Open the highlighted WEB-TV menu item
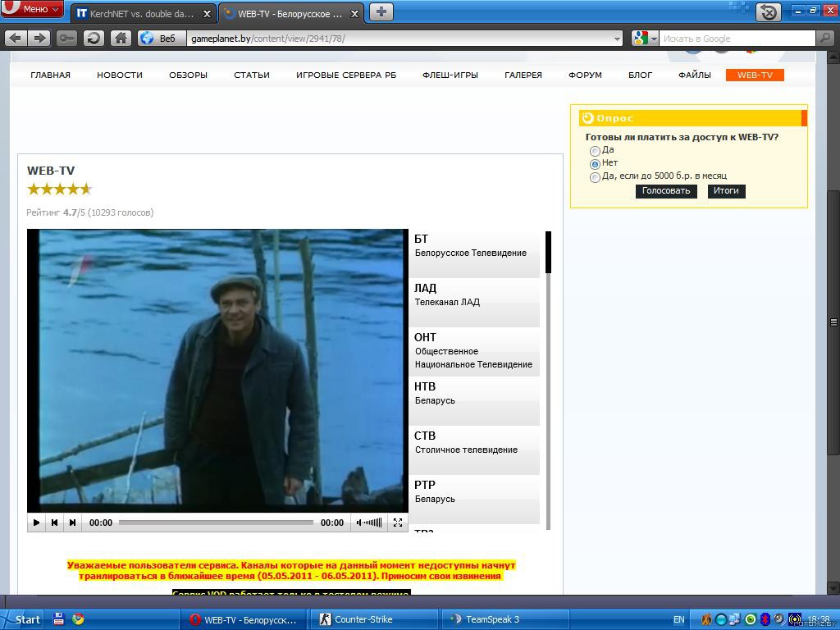840x630 pixels. pos(755,75)
